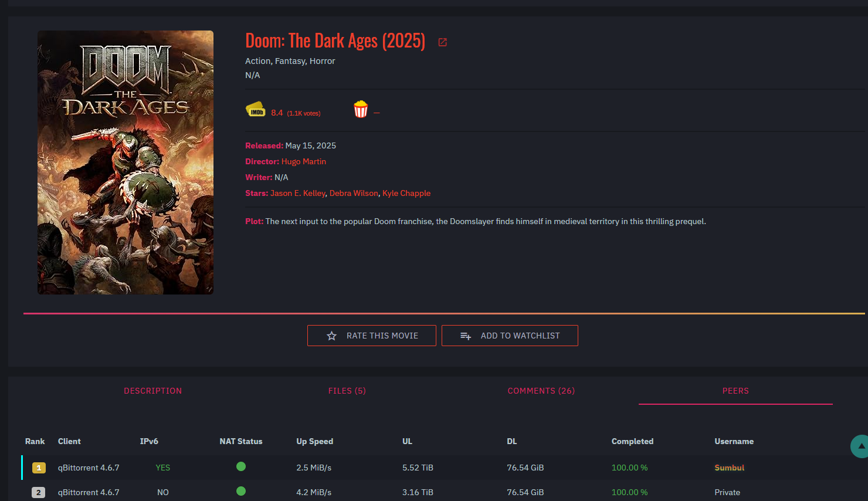Click the star icon in Rate This Movie
The height and width of the screenshot is (501, 868).
point(332,336)
